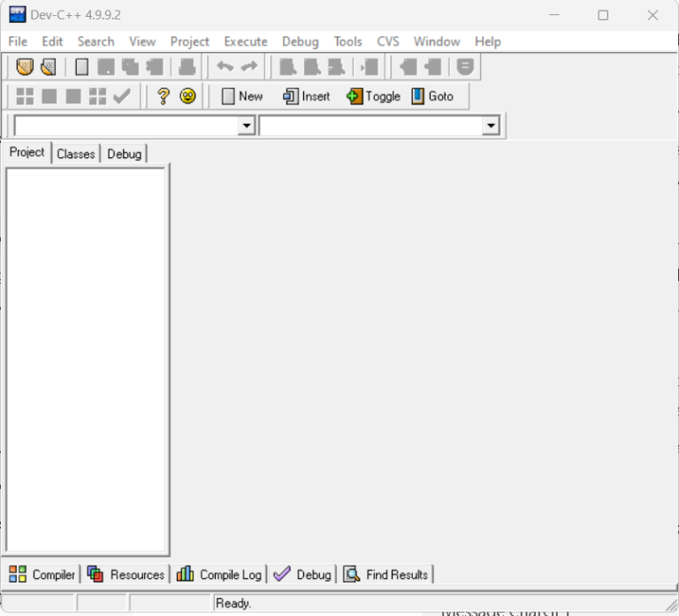Open the Window menu
679x616 pixels.
coord(437,42)
